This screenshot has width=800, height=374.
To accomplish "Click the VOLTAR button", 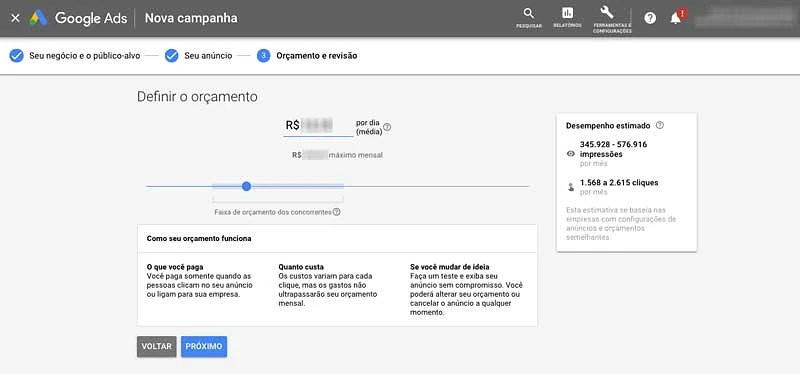I will [x=157, y=346].
